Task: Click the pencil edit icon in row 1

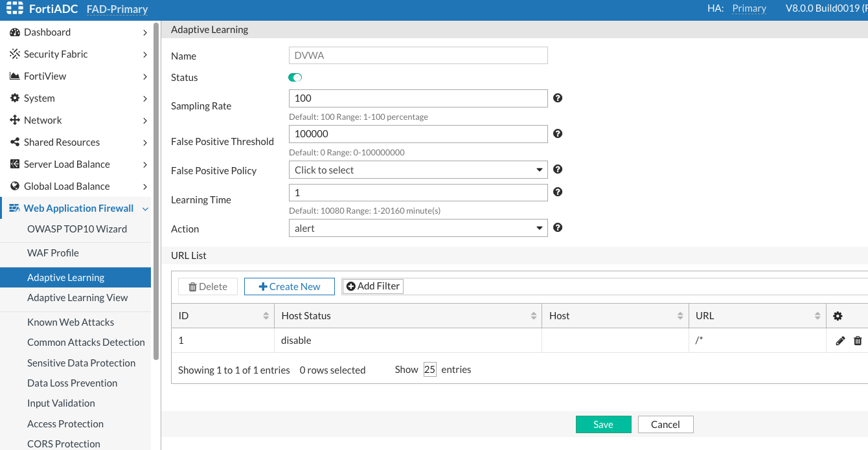Action: (x=840, y=341)
